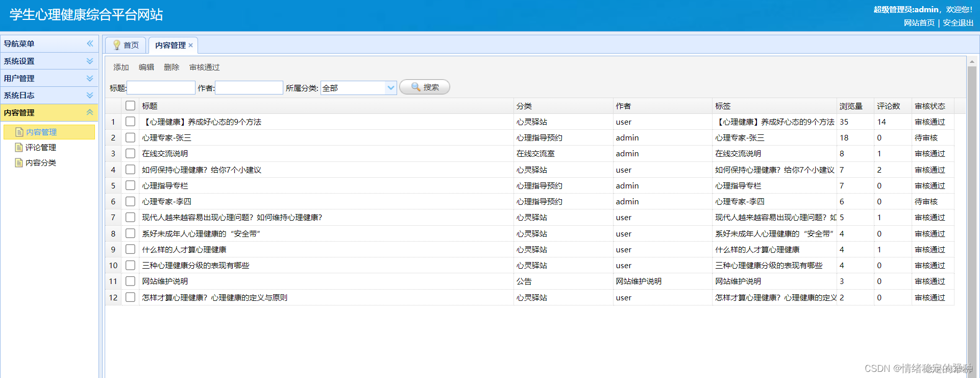Check the row for 在线交流说明
The width and height of the screenshot is (980, 378).
point(130,153)
